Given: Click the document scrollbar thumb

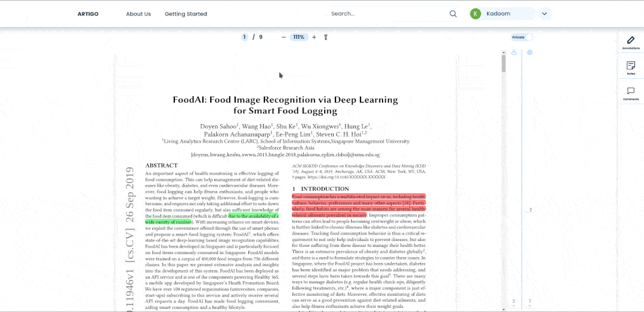Looking at the screenshot, I should click(x=504, y=64).
